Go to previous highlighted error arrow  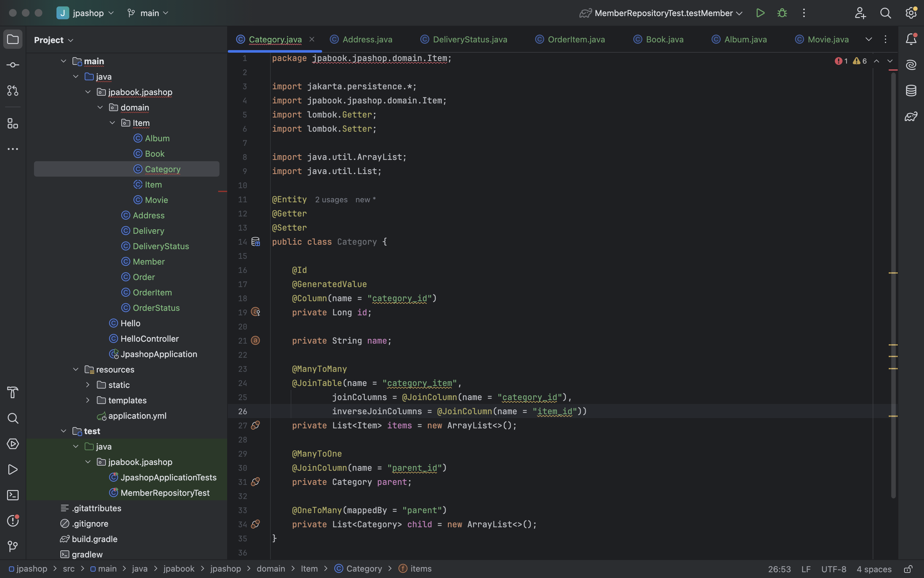click(x=877, y=61)
